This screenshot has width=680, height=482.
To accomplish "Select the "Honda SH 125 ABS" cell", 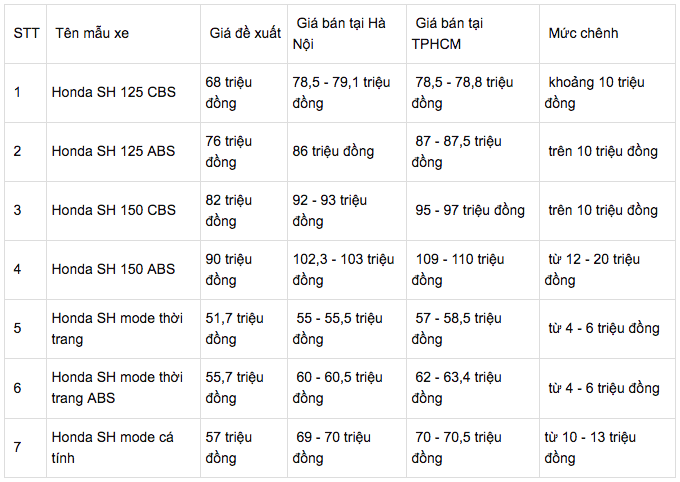I will click(114, 151).
